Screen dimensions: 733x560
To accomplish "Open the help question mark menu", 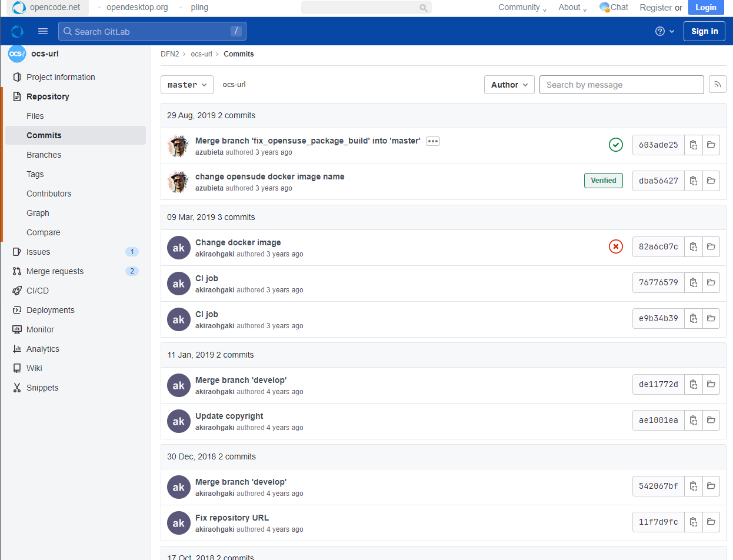I will click(x=665, y=31).
